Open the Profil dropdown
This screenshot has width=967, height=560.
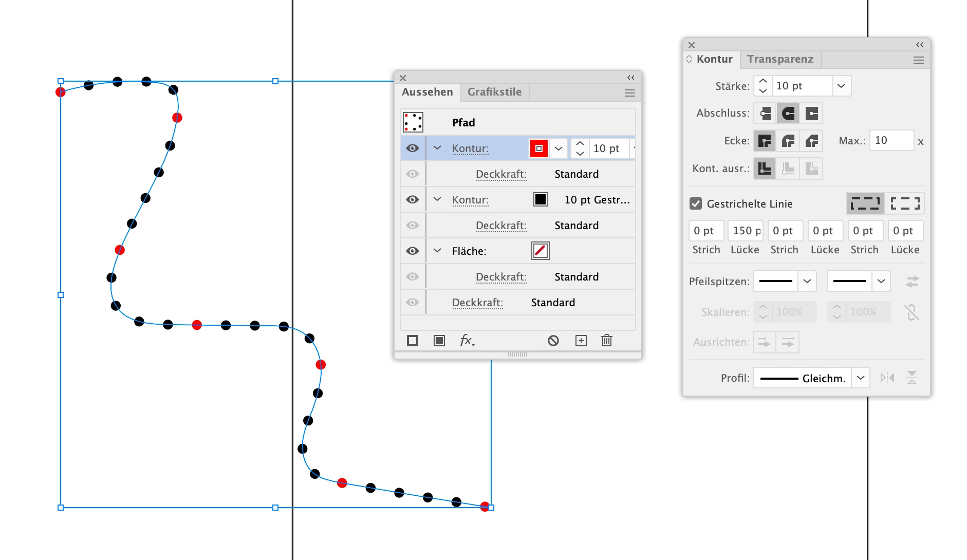point(861,378)
